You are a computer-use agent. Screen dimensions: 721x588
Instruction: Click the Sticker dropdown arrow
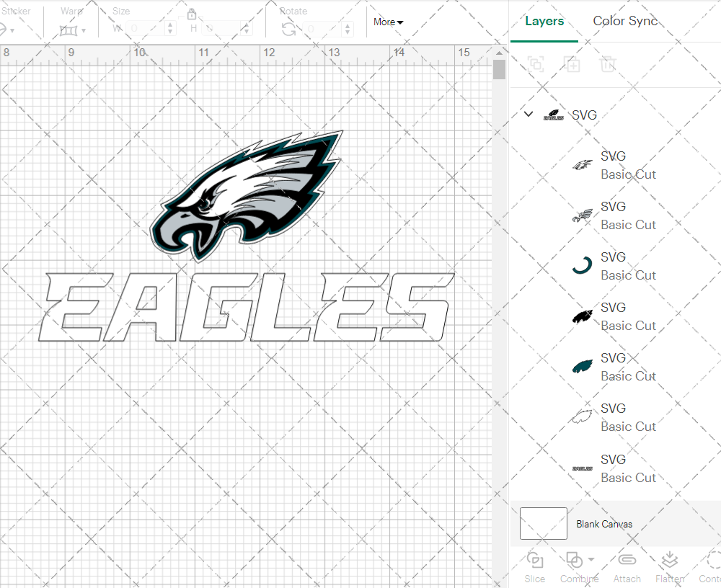click(12, 31)
